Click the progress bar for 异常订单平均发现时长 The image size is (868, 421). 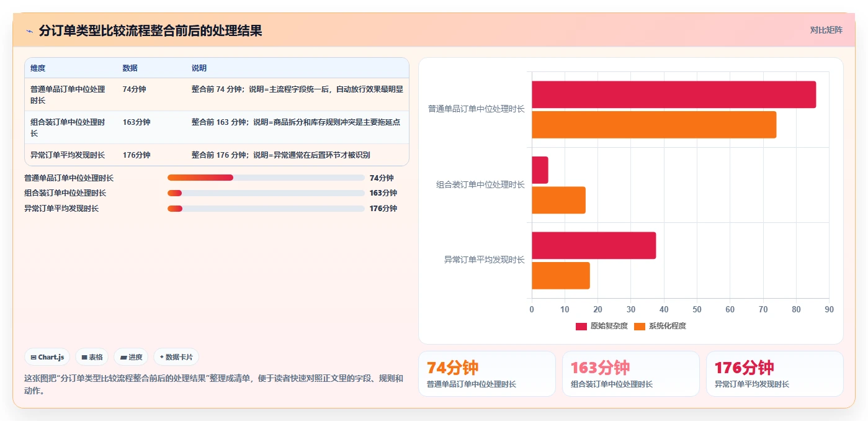point(266,209)
